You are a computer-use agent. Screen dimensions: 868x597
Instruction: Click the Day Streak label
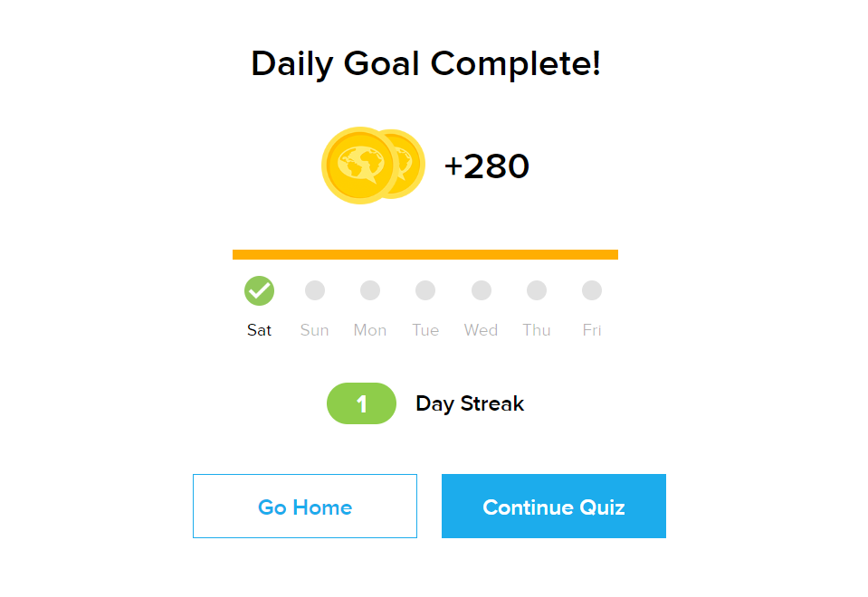(x=470, y=404)
